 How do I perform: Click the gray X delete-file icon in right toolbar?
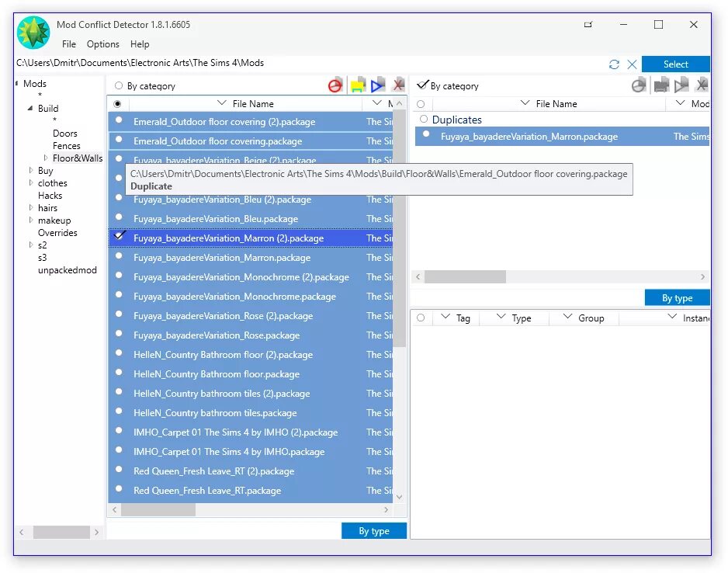point(702,85)
